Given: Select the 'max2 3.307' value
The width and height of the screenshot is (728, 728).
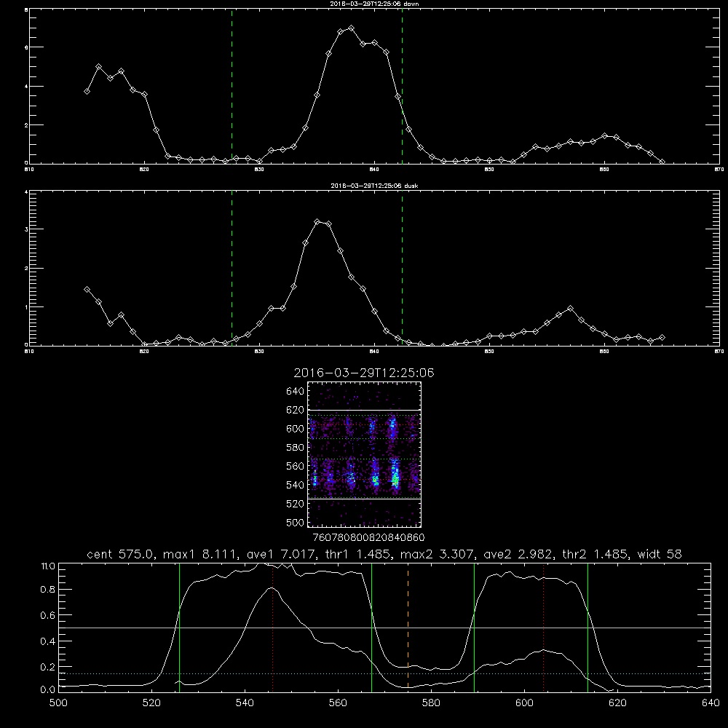Looking at the screenshot, I should [x=437, y=554].
